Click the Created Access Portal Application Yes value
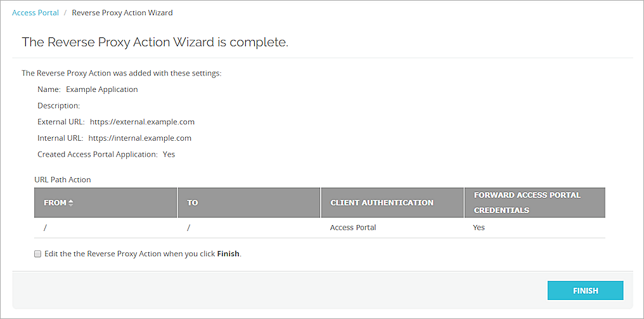 [x=169, y=154]
